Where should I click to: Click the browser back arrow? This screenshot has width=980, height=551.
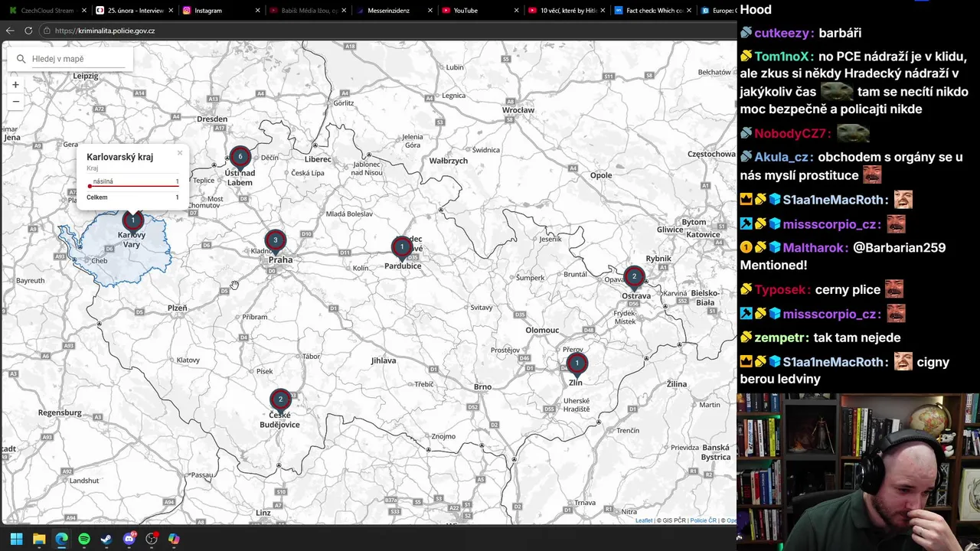point(10,31)
